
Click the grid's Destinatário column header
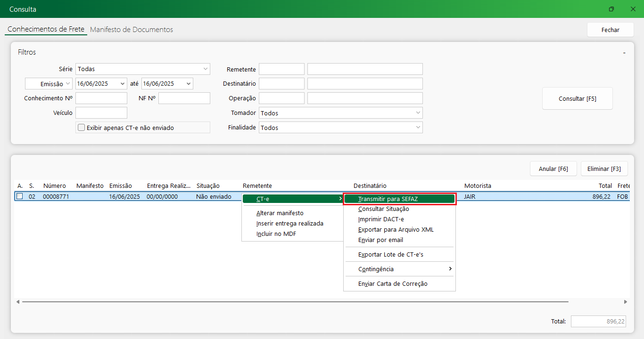coord(370,186)
